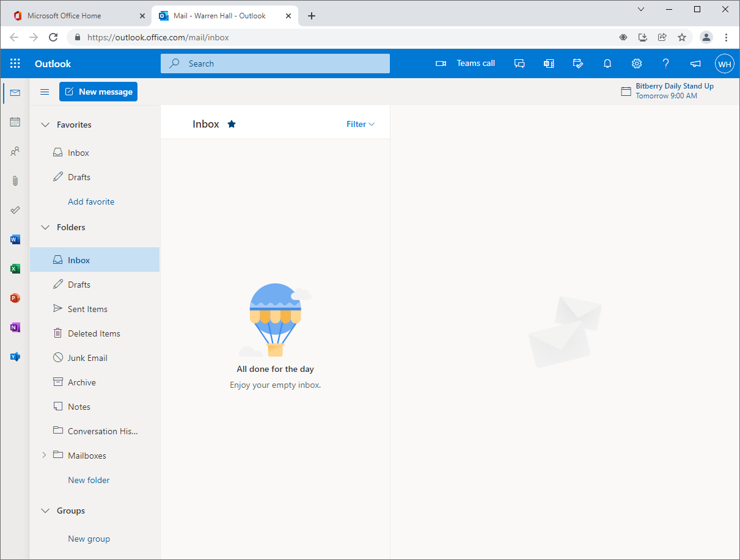
Task: Toggle Inbox favorite star
Action: [x=232, y=124]
